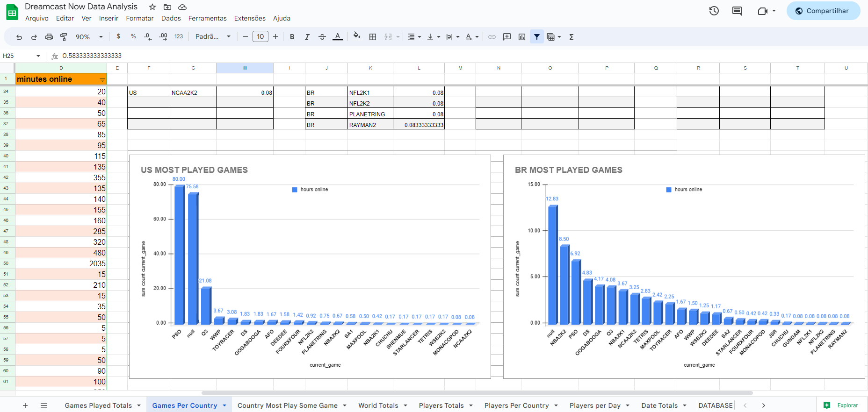Image resolution: width=868 pixels, height=412 pixels.
Task: Switch to Date Totals sheet
Action: [x=659, y=405]
